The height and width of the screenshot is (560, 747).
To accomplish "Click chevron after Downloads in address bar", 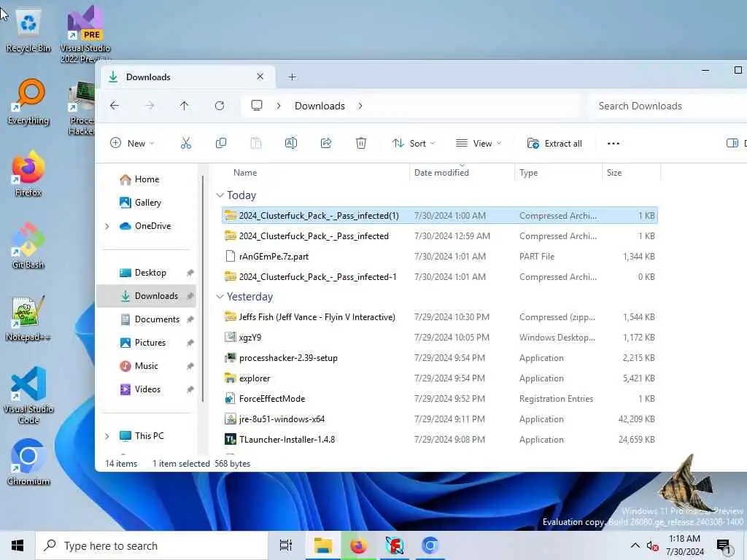I will point(360,106).
